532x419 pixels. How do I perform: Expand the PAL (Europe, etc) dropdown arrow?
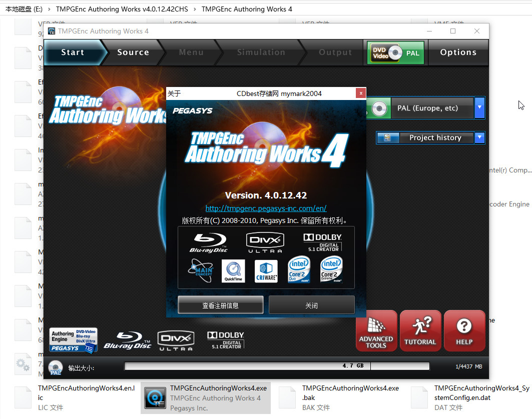pos(479,107)
